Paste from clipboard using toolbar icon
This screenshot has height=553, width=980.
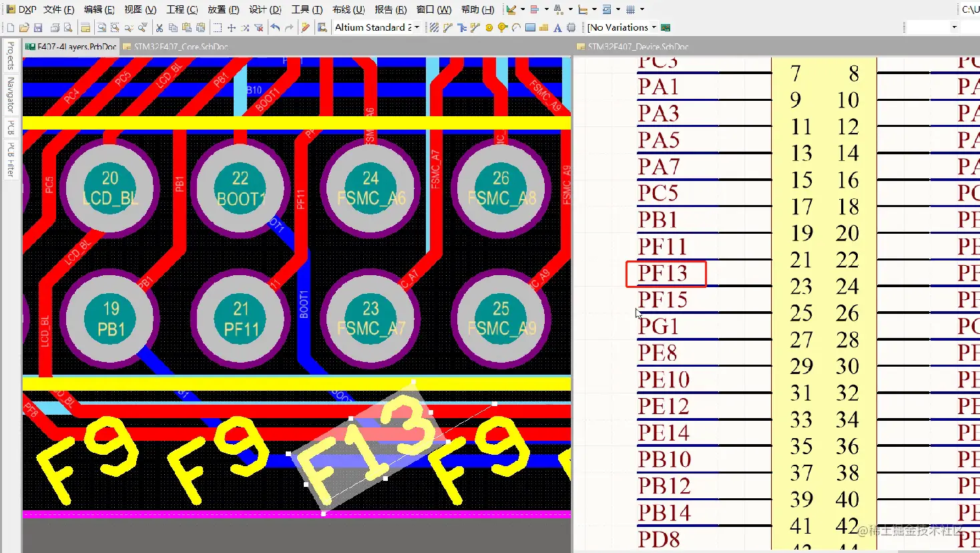[x=187, y=27]
